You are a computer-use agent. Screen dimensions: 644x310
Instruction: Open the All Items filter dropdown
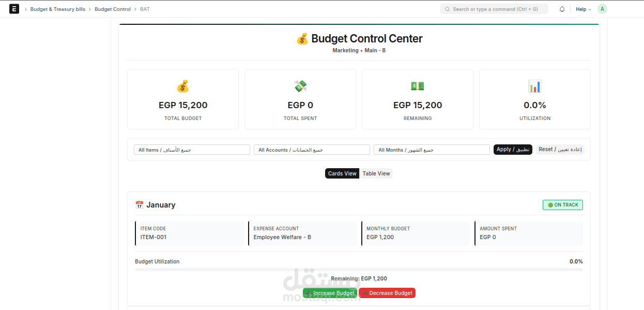tap(192, 150)
